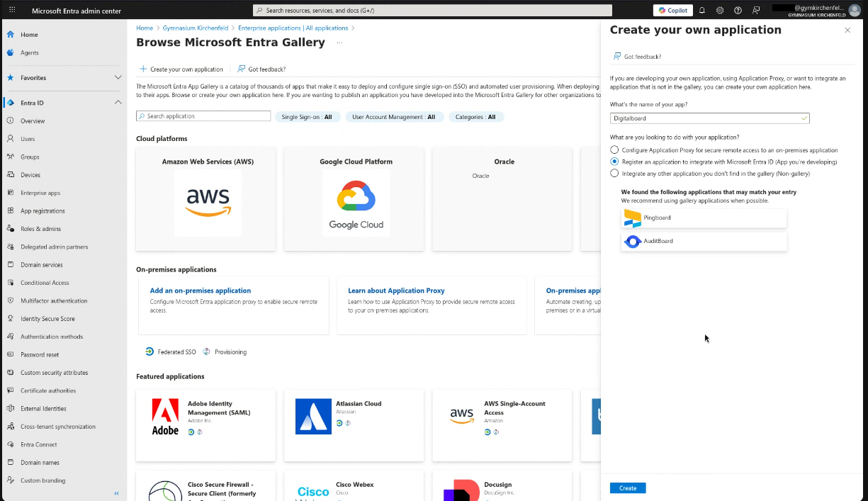
Task: Open Copilot from the top bar
Action: (671, 10)
